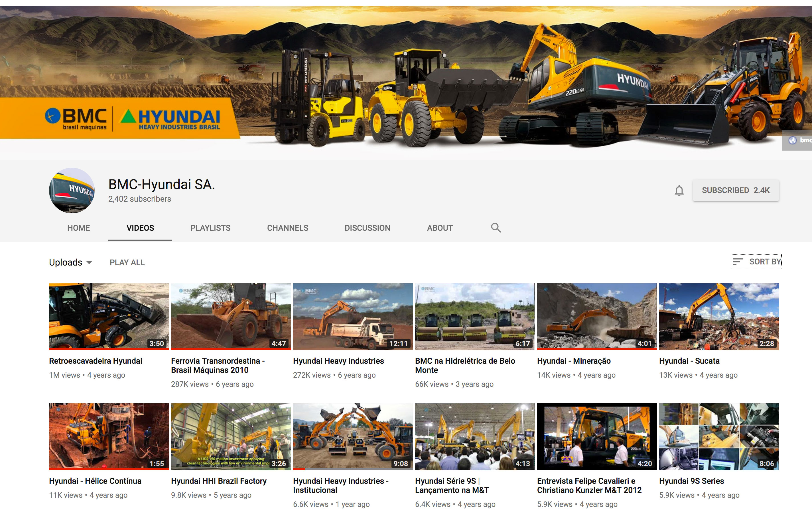
Task: Open the Playlists tab
Action: point(210,228)
